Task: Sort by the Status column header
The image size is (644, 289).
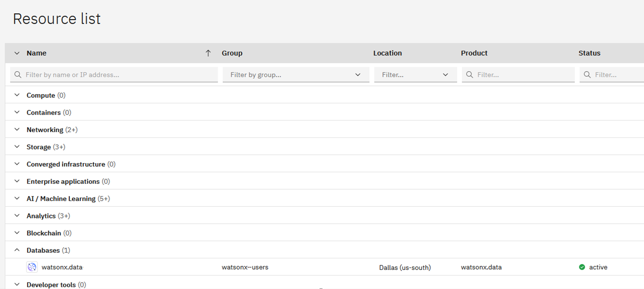Action: point(589,53)
